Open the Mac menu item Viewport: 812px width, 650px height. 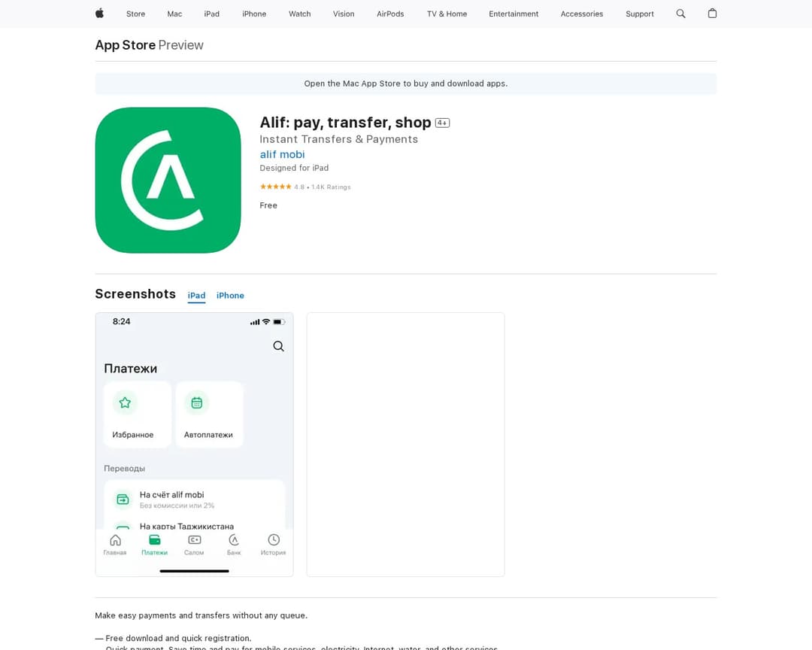[x=174, y=14]
